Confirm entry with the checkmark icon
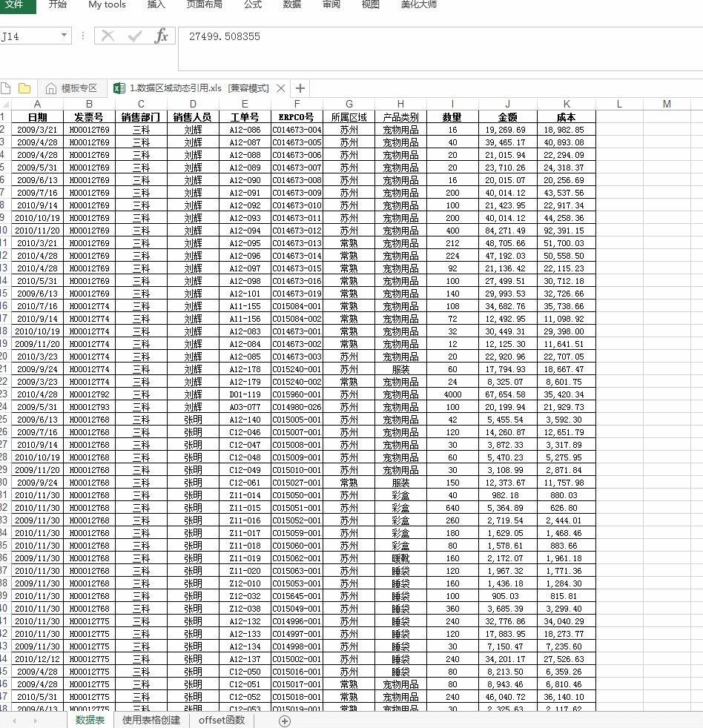The image size is (703, 728). coord(135,36)
